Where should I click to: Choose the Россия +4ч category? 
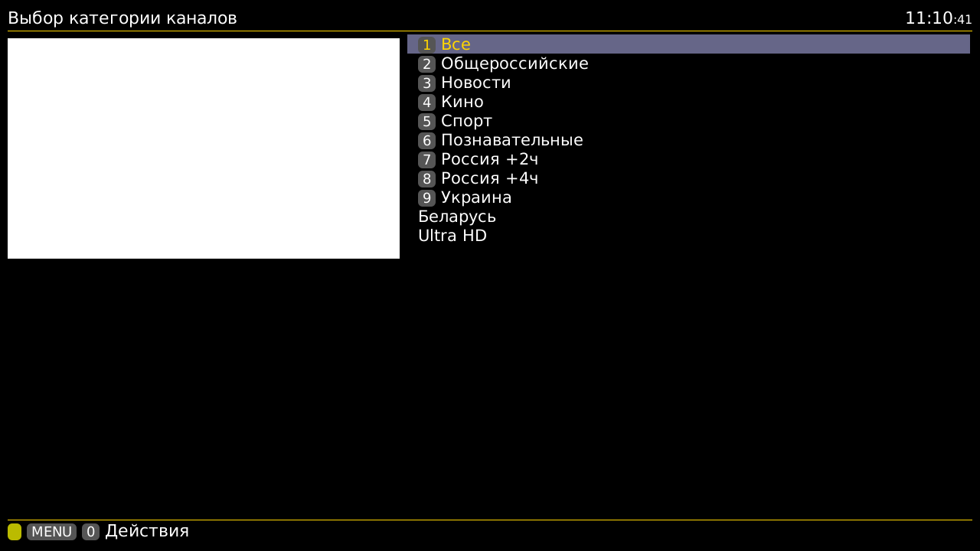point(489,178)
